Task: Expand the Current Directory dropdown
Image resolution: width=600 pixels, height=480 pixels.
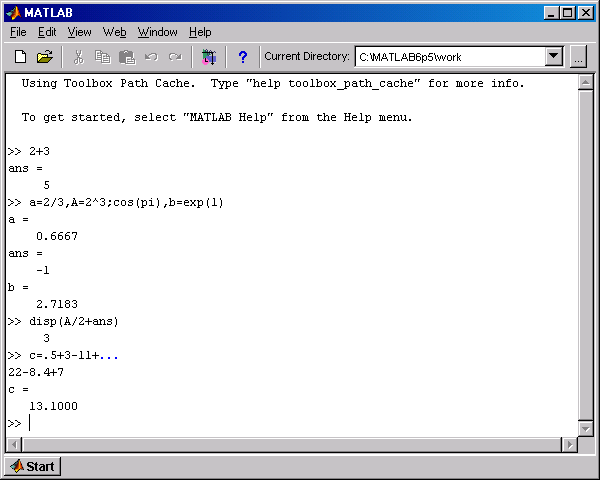Action: click(x=554, y=57)
